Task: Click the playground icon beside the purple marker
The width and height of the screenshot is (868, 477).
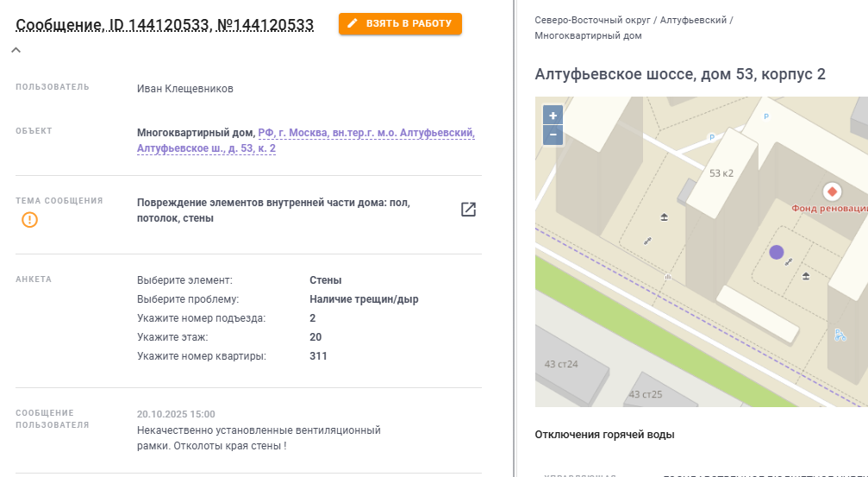Action: click(806, 276)
